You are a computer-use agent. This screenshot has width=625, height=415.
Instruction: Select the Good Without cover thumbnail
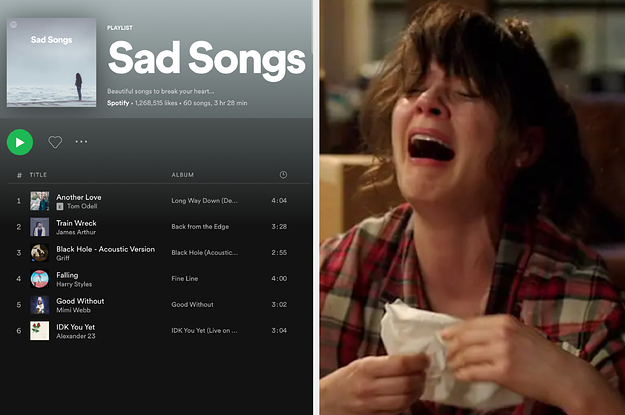coord(39,305)
